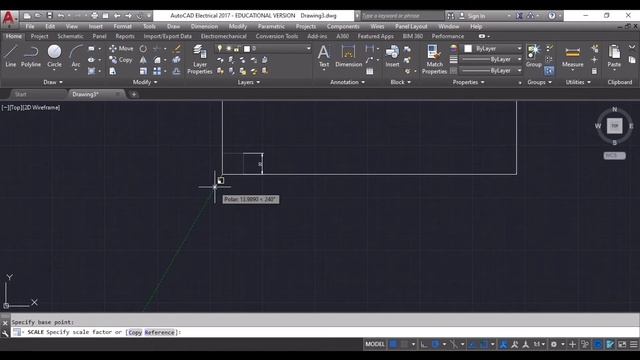
Task: Expand the Draw panel
Action: click(53, 82)
